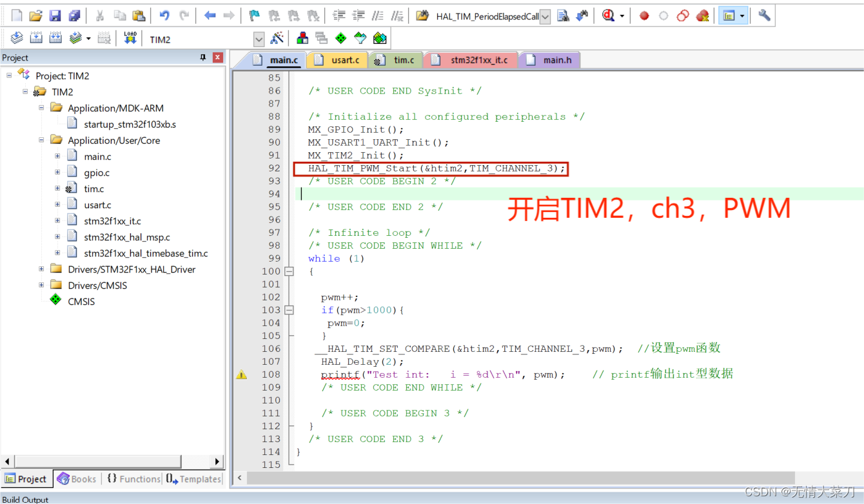864x504 pixels.
Task: Open Manage Run-Time Environment green diamond icon
Action: tap(341, 39)
